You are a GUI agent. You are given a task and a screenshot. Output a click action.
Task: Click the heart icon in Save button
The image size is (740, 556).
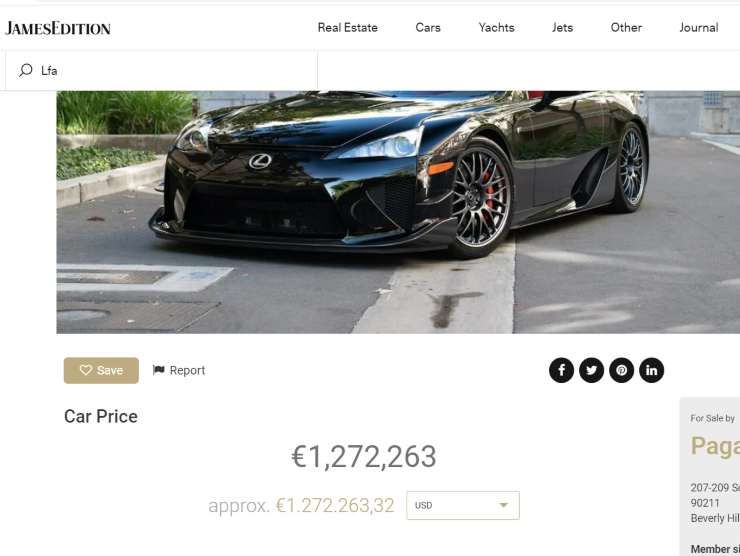point(86,370)
